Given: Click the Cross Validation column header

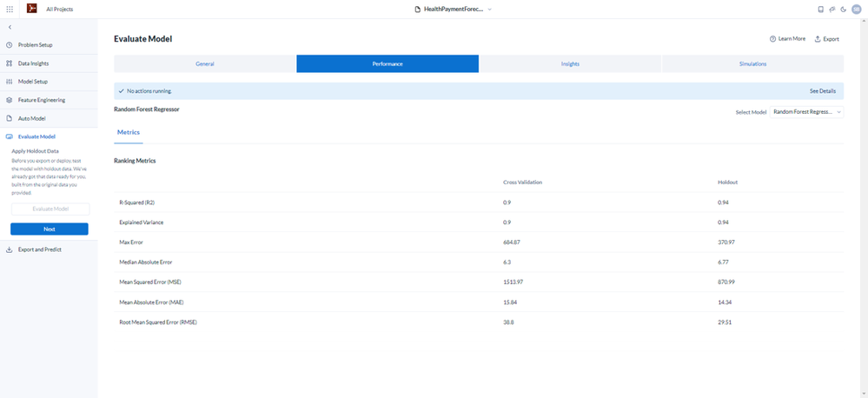Looking at the screenshot, I should pos(522,182).
